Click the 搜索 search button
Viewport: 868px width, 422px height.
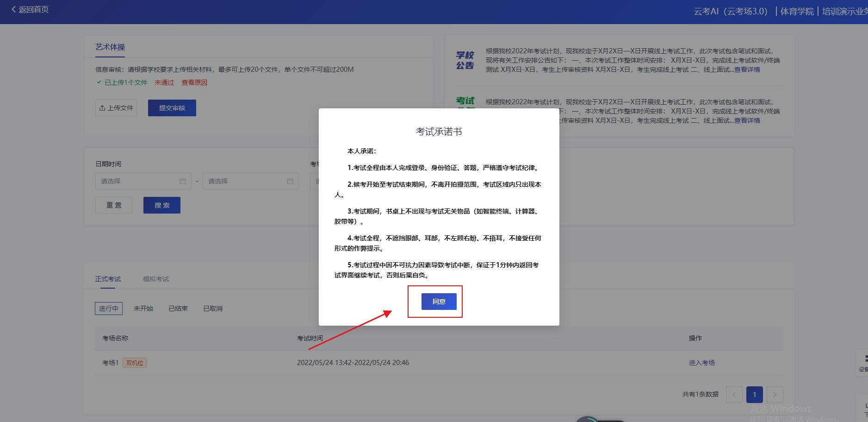pyautogui.click(x=162, y=205)
